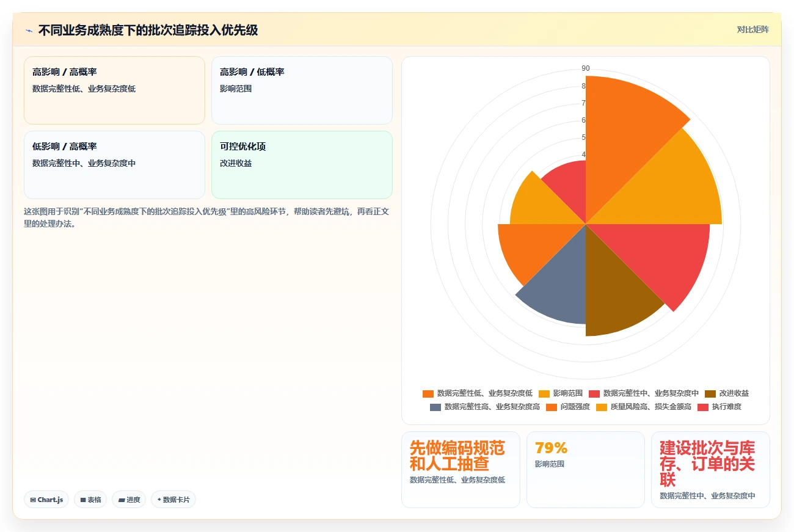Toggle legend swatch for 数据完整性中、业务复杂度中
Image resolution: width=794 pixels, height=532 pixels.
tap(594, 393)
